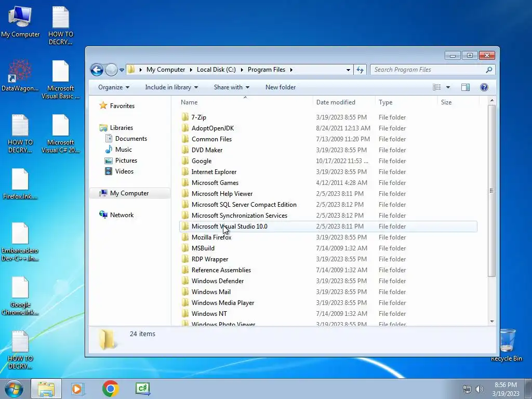Select the DataWagon desktop shortcut
The image size is (532, 399).
click(x=20, y=75)
